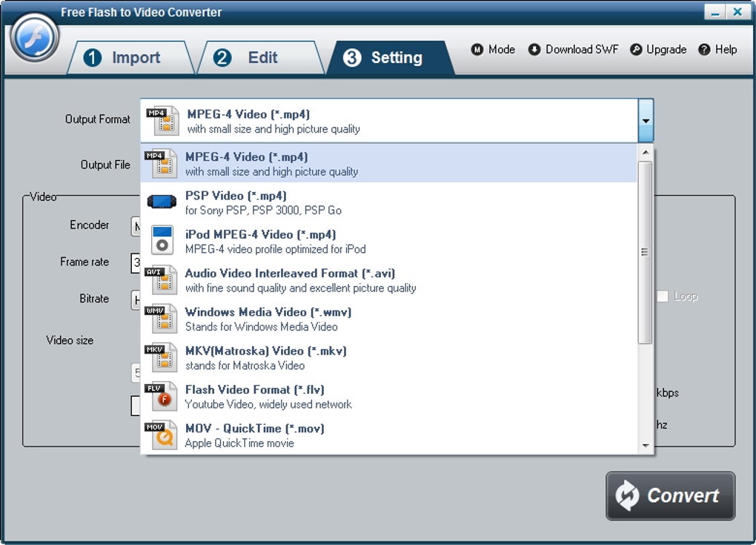The width and height of the screenshot is (756, 545).
Task: Click the Help question mark icon
Action: point(704,50)
